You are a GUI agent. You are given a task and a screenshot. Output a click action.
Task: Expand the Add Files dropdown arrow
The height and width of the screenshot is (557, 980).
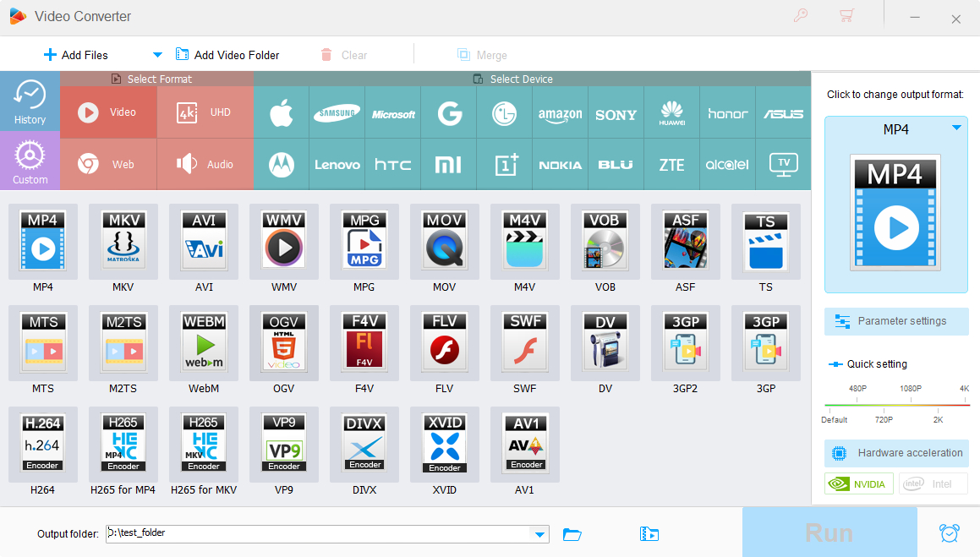[x=157, y=54]
